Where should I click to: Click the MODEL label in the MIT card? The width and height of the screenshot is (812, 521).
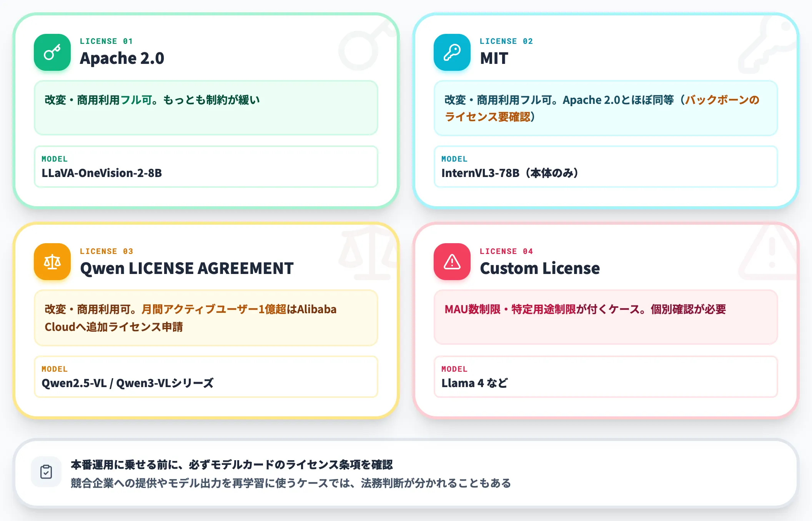(454, 159)
